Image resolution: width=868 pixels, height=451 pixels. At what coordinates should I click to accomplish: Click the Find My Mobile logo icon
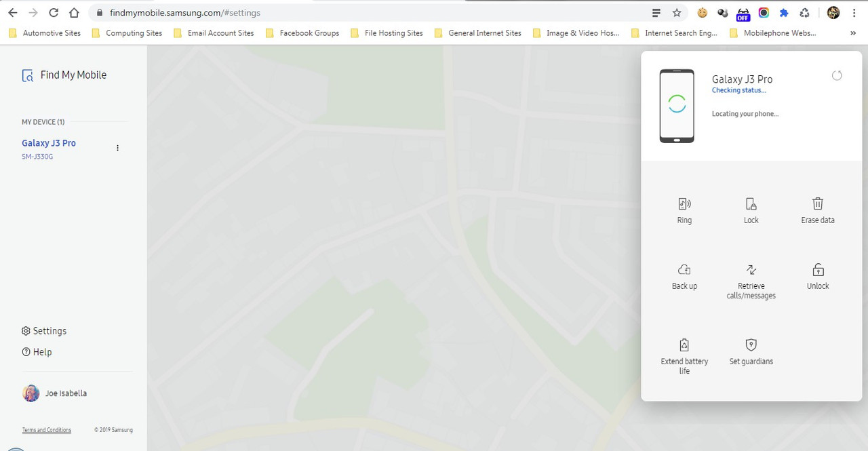click(28, 76)
